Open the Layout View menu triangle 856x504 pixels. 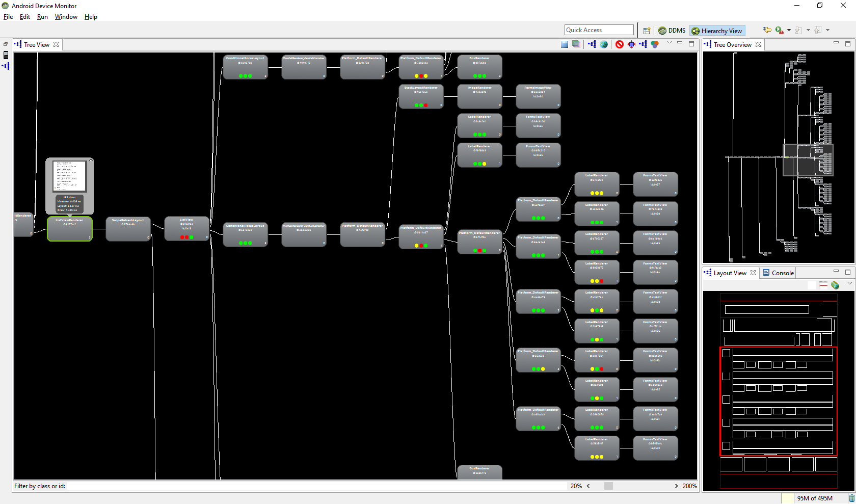pyautogui.click(x=849, y=283)
